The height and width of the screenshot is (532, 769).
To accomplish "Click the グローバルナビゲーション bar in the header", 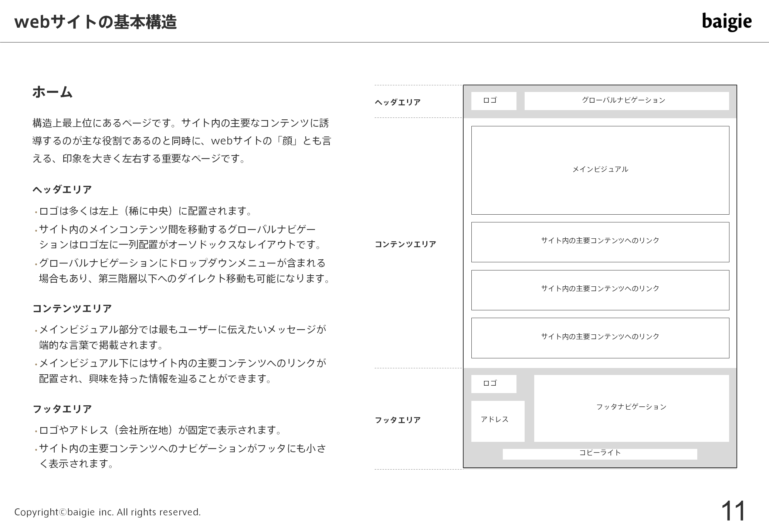I will [x=624, y=100].
